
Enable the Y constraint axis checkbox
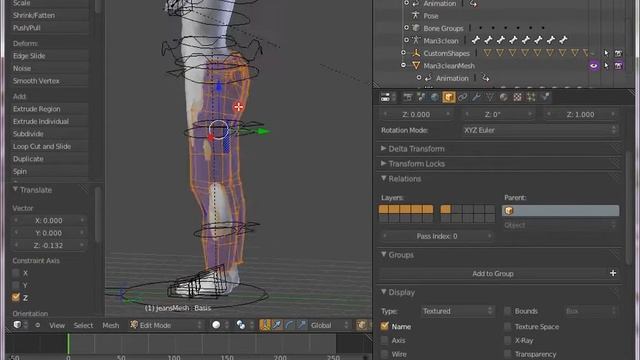[x=16, y=285]
